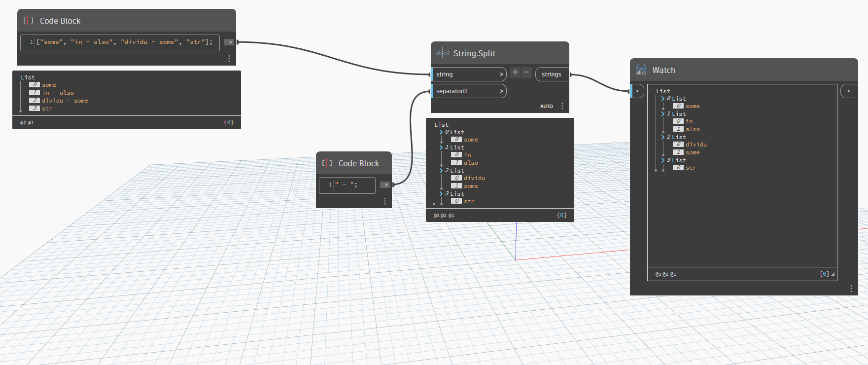This screenshot has height=365, width=868.
Task: Collapse "1 List" in the String.Split preview
Action: coord(441,147)
